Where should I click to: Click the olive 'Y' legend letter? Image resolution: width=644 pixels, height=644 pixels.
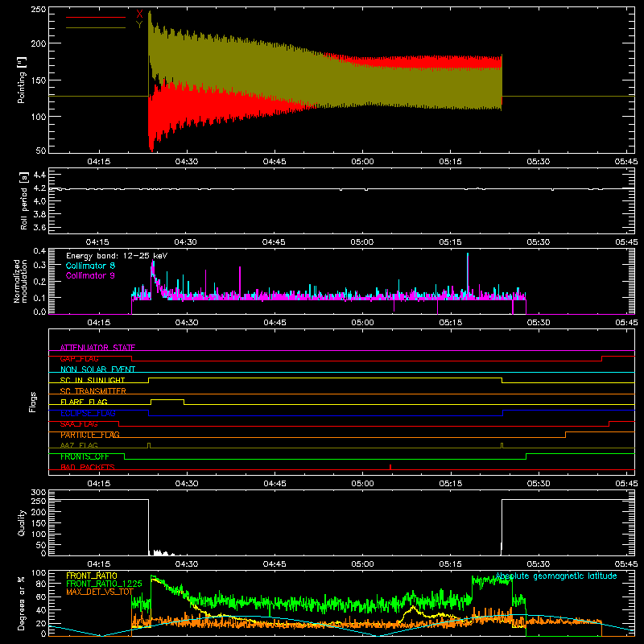coord(139,25)
